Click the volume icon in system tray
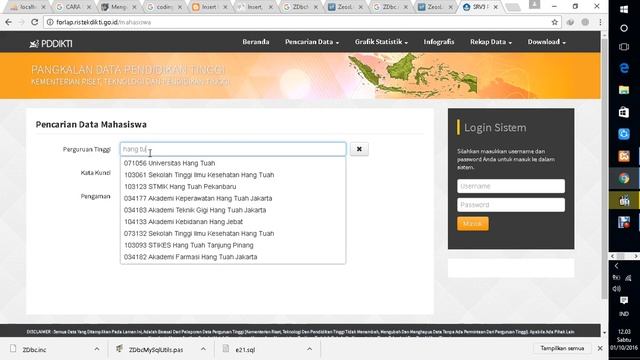The image size is (640, 360). 616,289
